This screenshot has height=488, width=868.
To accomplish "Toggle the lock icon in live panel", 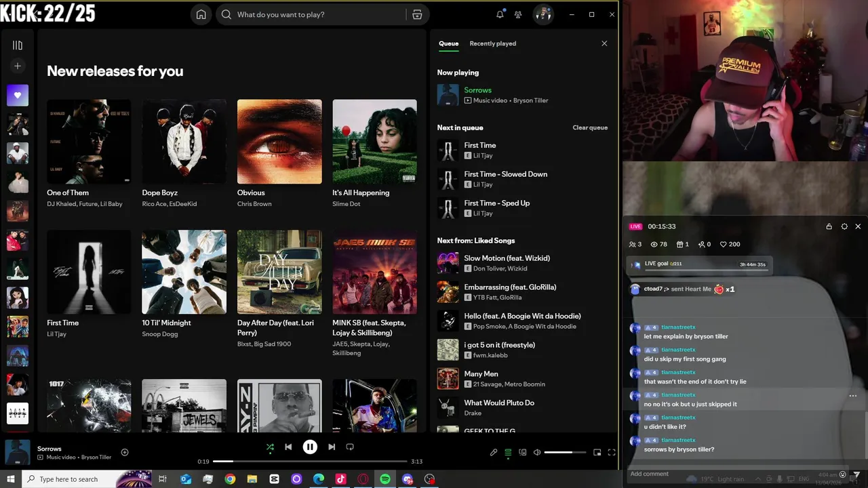I will click(x=829, y=226).
